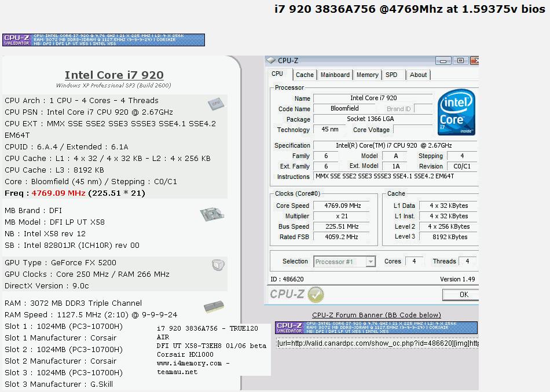
Task: Click the green validation checkmark icon
Action: click(316, 295)
